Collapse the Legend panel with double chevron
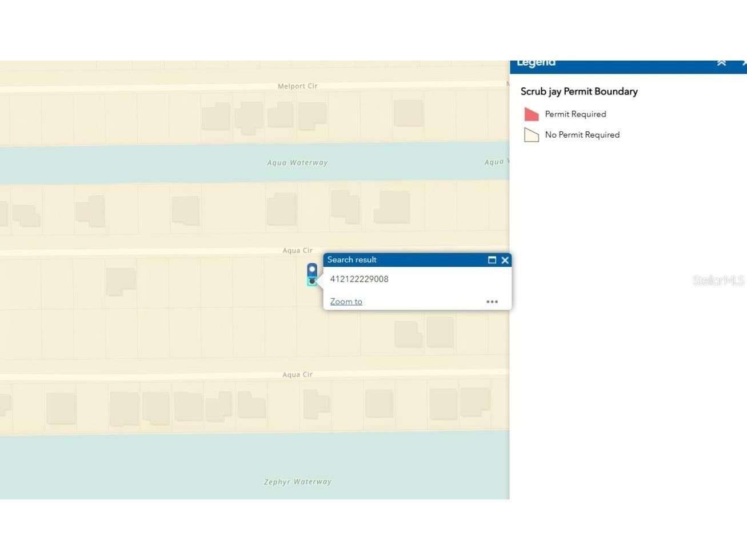 (x=721, y=63)
